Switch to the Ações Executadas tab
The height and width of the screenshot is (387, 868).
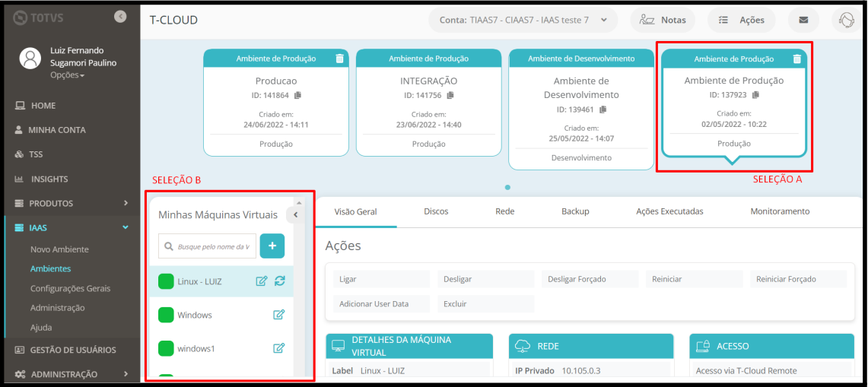point(669,211)
